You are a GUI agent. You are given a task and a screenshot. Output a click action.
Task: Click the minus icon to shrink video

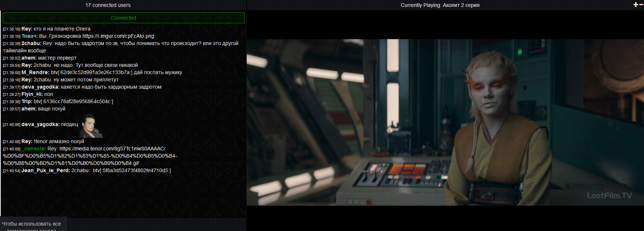click(x=640, y=5)
